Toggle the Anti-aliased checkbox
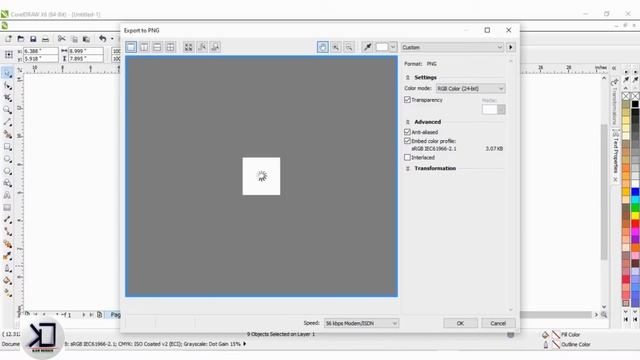 (407, 132)
